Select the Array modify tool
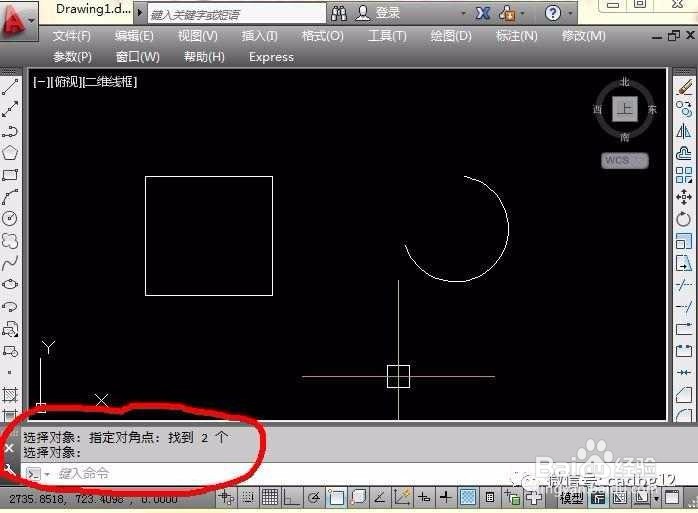Screen dimensions: 698x513 pos(684,175)
